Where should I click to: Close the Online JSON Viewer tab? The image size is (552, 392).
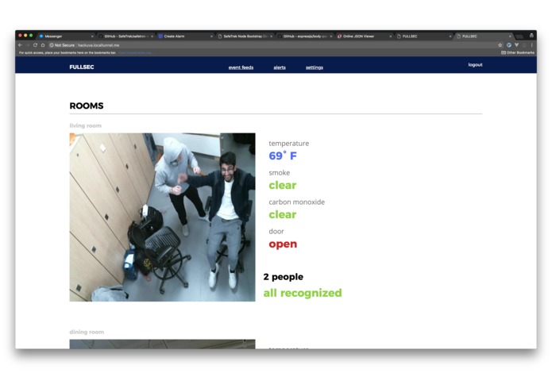pos(391,37)
